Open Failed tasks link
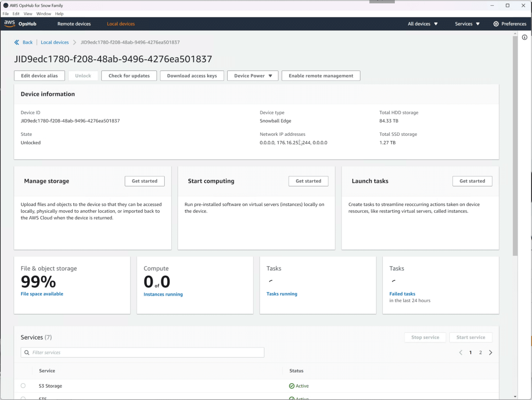532x400 pixels. (x=402, y=294)
